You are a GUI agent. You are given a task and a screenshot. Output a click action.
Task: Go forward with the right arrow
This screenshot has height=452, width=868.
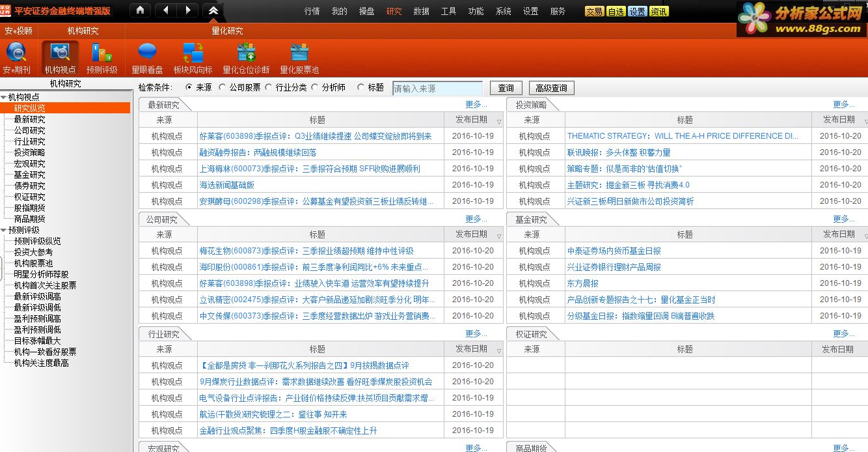coord(188,10)
